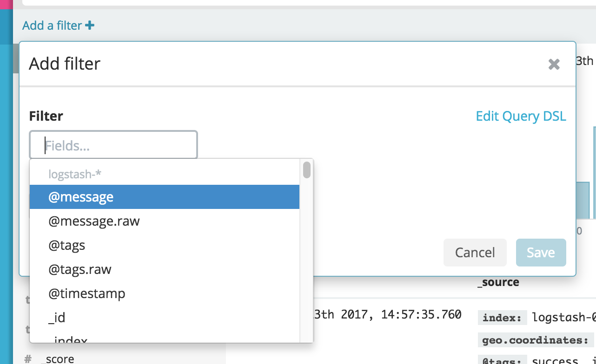This screenshot has width=596, height=364.
Task: Click the Cancel button
Action: tap(475, 253)
